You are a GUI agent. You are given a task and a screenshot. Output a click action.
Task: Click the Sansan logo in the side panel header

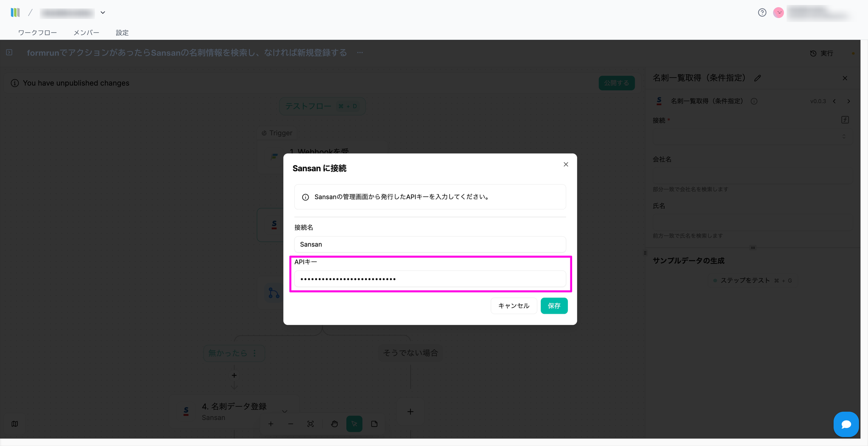[659, 101]
